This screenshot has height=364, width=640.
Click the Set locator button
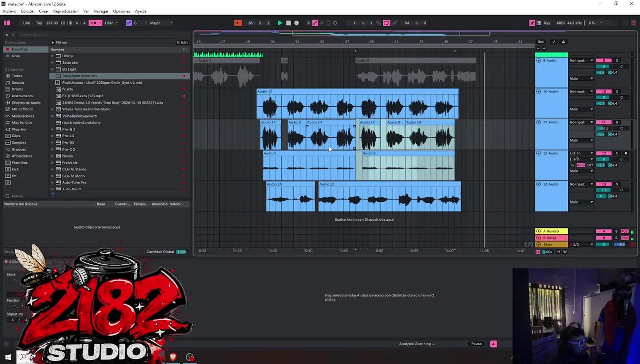pos(540,42)
